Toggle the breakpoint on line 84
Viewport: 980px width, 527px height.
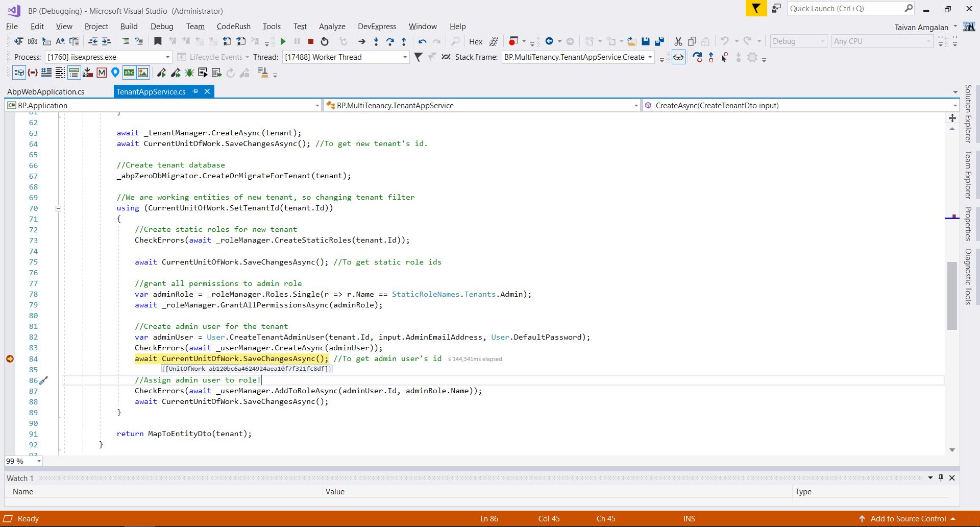(x=10, y=358)
